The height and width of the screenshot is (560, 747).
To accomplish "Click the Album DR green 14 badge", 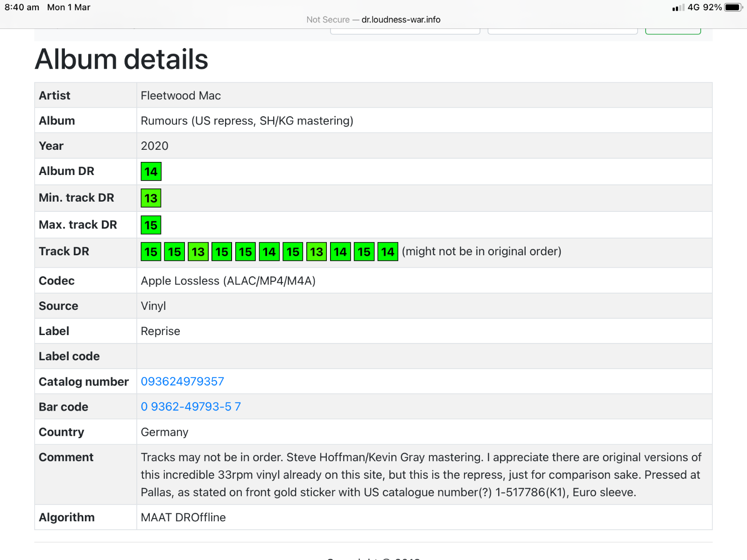I will click(x=151, y=171).
